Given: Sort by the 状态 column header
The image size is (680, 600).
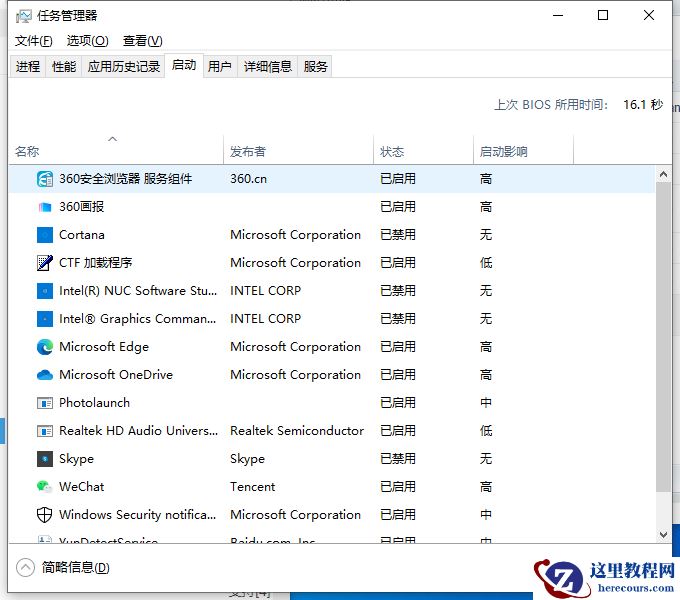Looking at the screenshot, I should 423,150.
